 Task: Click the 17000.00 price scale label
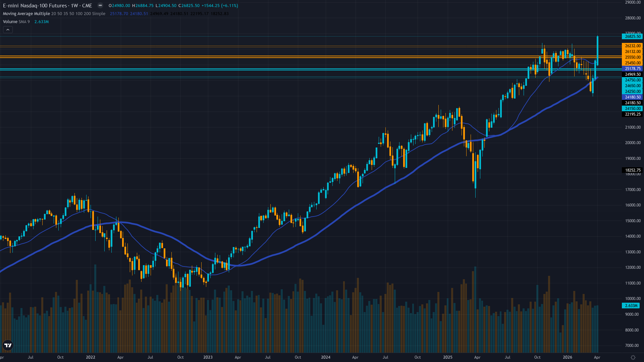click(x=633, y=190)
